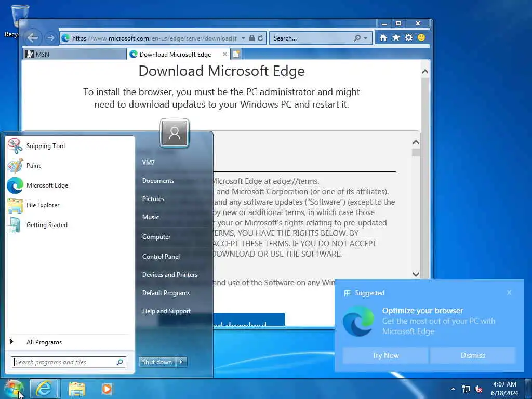Click the muted volume tray icon
Image resolution: width=532 pixels, height=399 pixels.
[478, 389]
